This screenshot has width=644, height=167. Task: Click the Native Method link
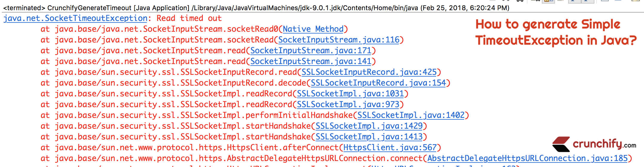(x=313, y=29)
